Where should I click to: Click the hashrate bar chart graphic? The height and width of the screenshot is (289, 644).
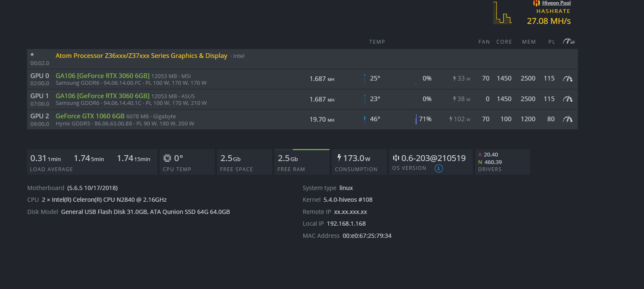(x=502, y=13)
